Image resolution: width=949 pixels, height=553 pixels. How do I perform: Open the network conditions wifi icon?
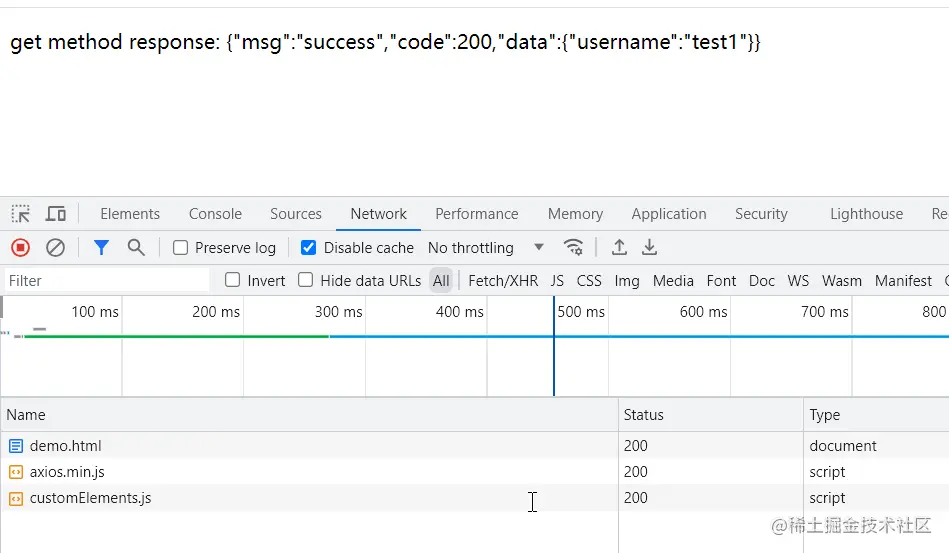[x=573, y=247]
